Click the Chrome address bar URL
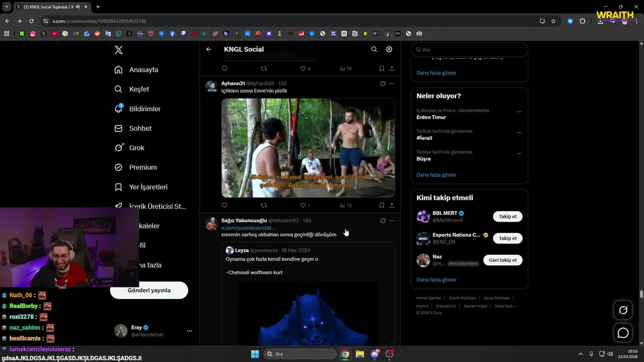 pyautogui.click(x=99, y=21)
